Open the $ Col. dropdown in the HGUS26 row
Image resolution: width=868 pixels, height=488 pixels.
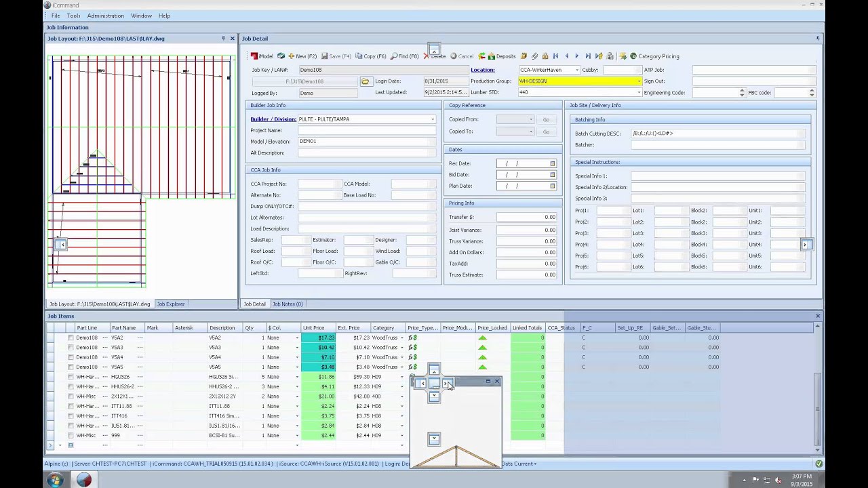(296, 377)
